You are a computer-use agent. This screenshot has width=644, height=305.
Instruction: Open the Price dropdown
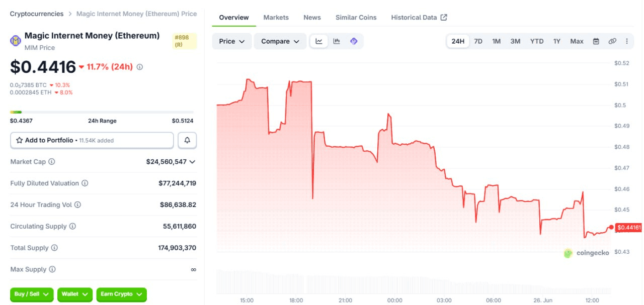232,41
